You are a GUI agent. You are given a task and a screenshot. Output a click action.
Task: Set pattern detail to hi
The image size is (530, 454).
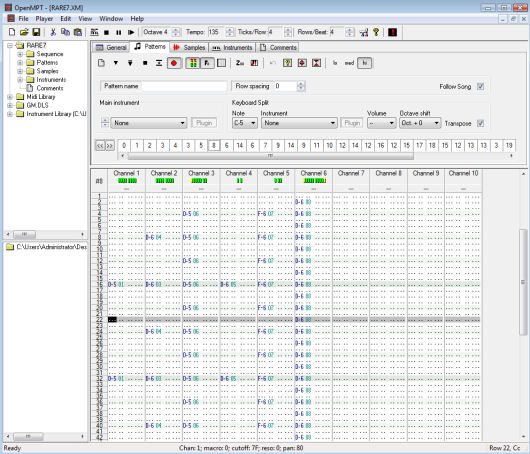point(365,63)
